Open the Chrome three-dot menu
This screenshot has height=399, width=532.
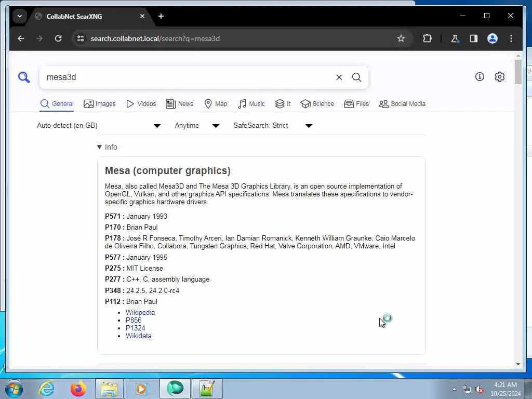511,38
